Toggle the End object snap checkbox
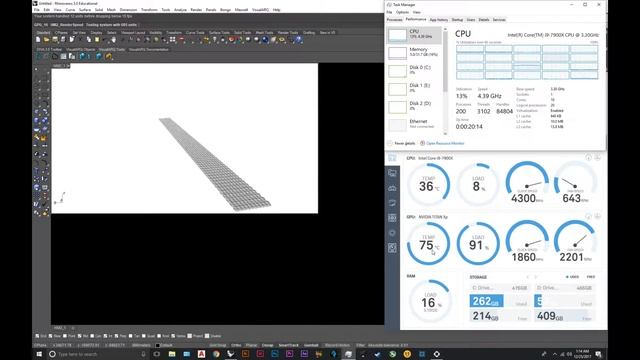 tap(37, 336)
